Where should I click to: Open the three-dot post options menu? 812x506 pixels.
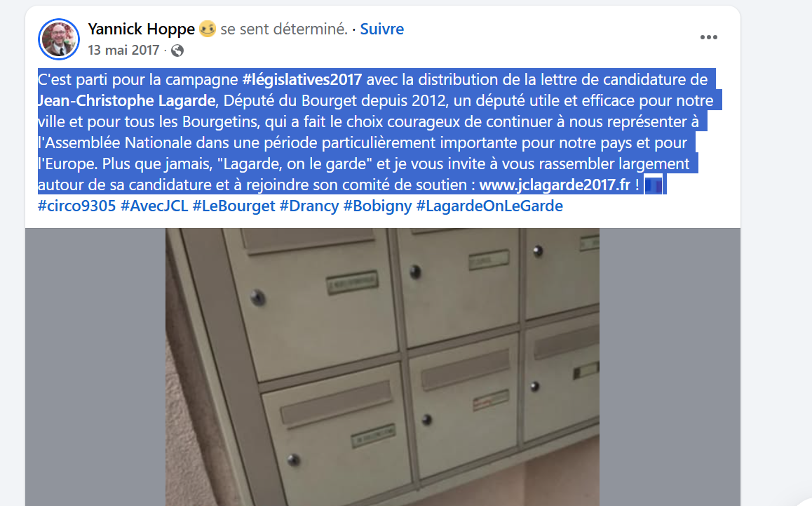[x=708, y=37]
